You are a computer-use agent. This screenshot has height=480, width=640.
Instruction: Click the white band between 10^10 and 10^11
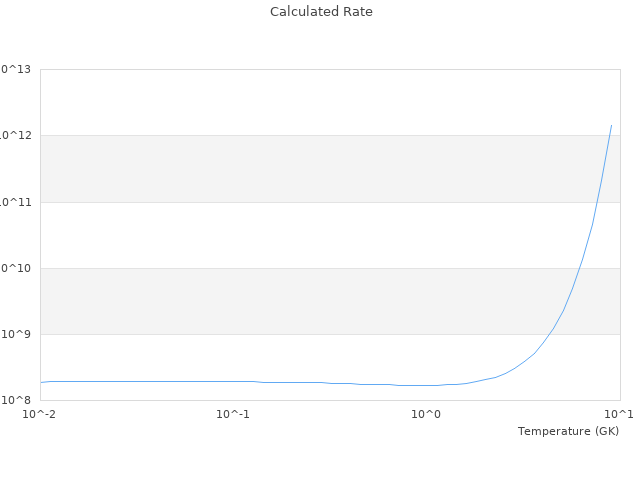coord(300,235)
